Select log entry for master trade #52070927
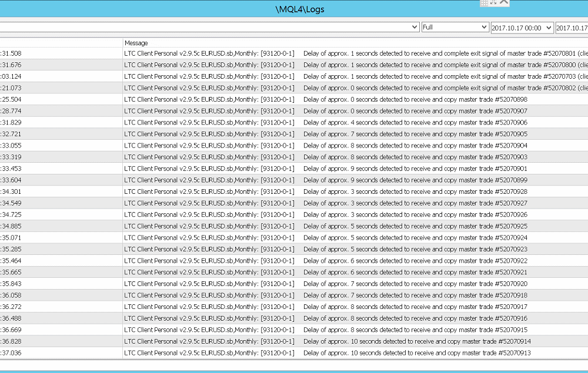This screenshot has width=588, height=373. [294, 203]
